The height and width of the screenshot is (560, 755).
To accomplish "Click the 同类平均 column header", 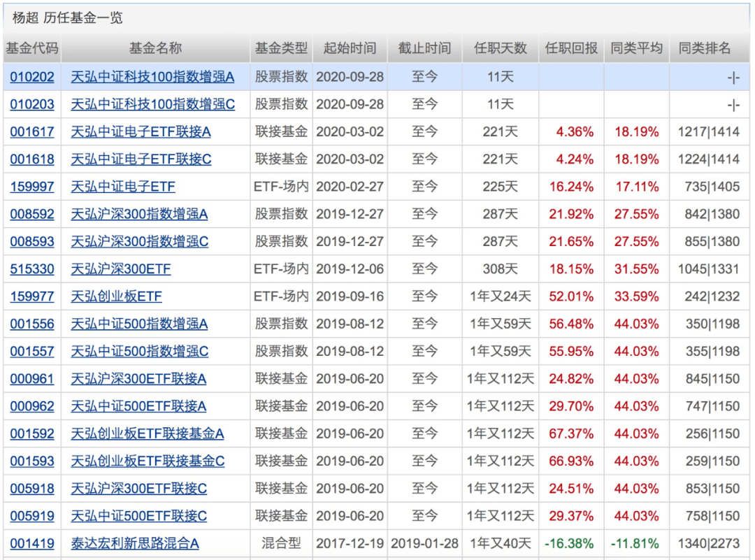I will [637, 48].
